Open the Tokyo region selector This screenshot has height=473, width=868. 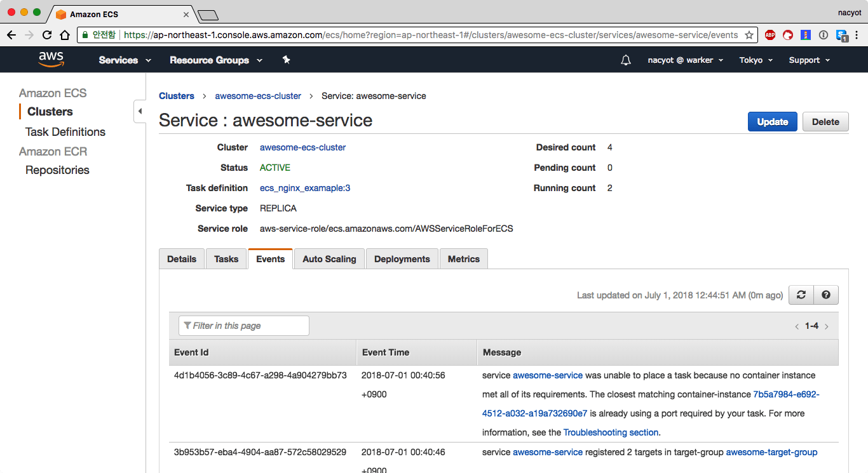tap(756, 60)
